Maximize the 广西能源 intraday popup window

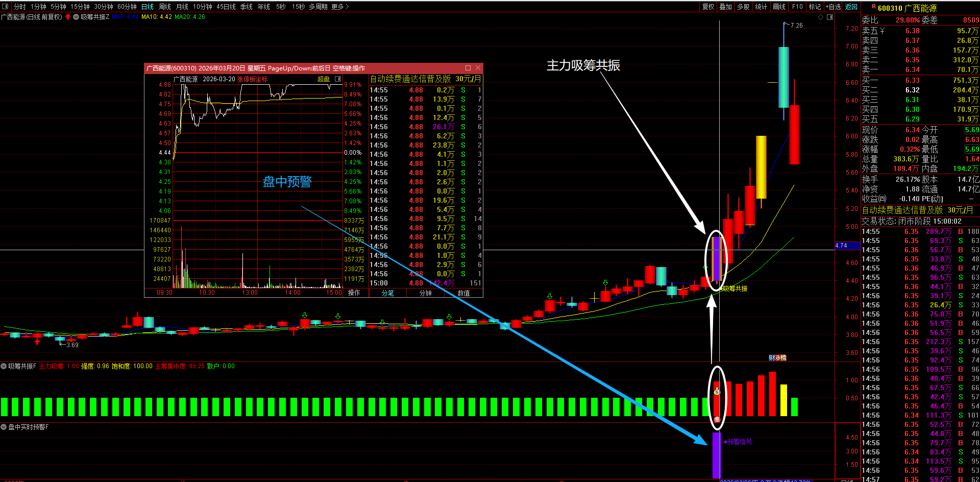(468, 68)
